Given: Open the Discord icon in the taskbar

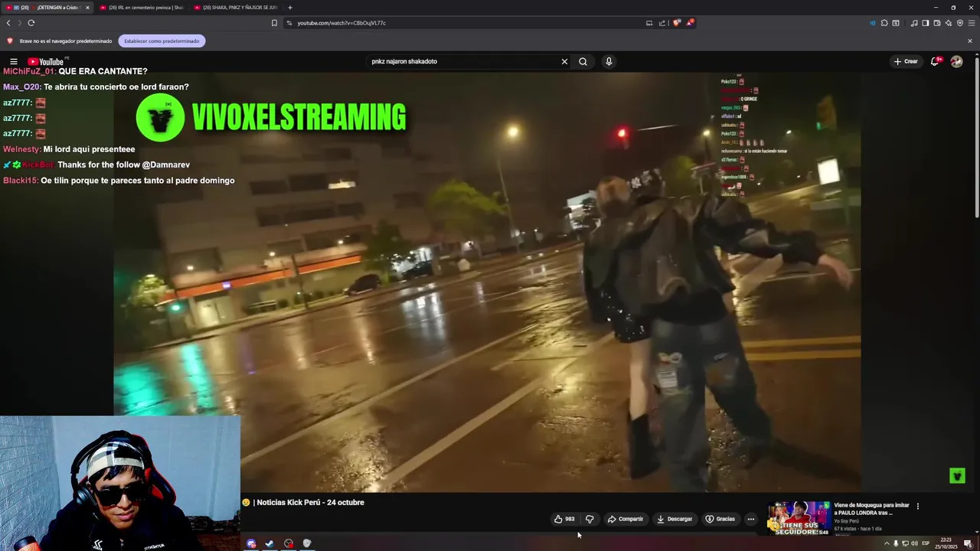Looking at the screenshot, I should click(x=251, y=543).
